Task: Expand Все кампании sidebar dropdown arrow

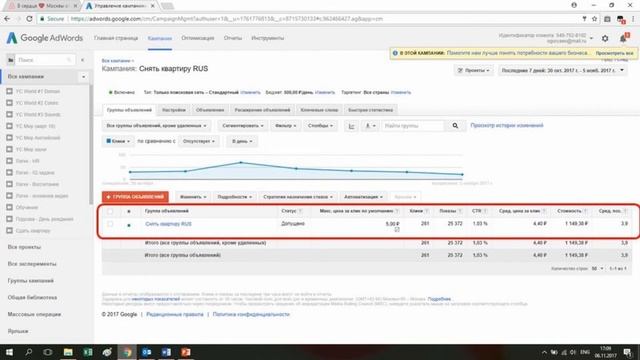Action: [84, 77]
